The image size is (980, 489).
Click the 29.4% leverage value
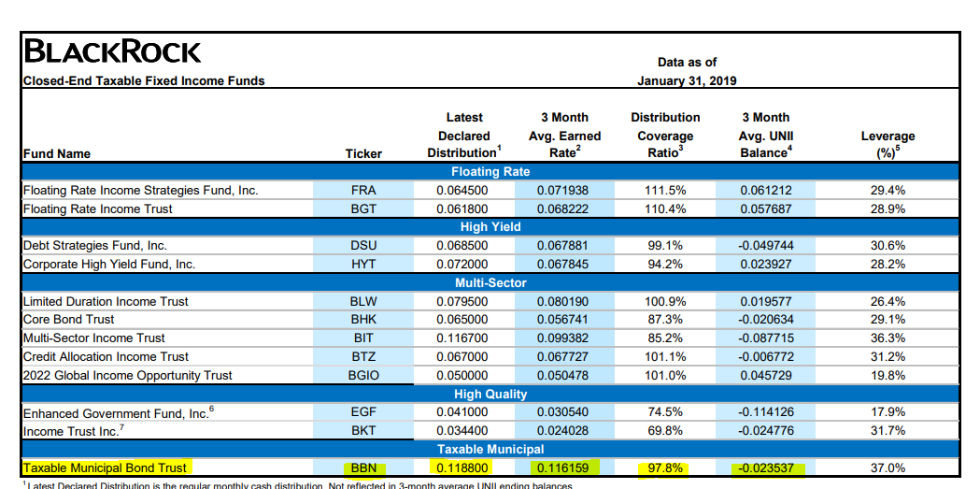click(888, 190)
